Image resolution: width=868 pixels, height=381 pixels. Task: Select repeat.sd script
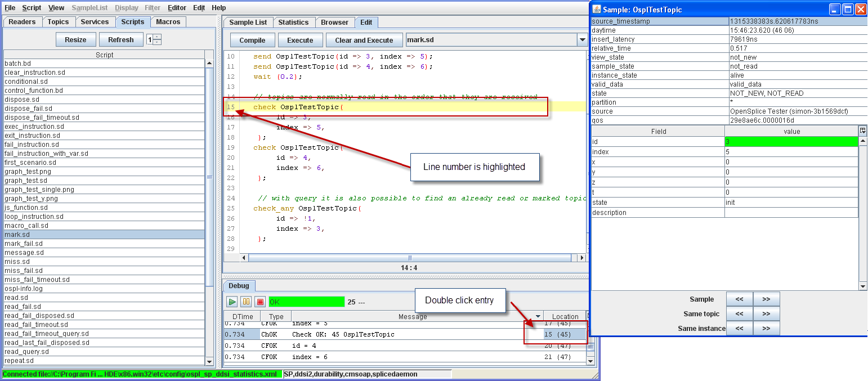(104, 361)
